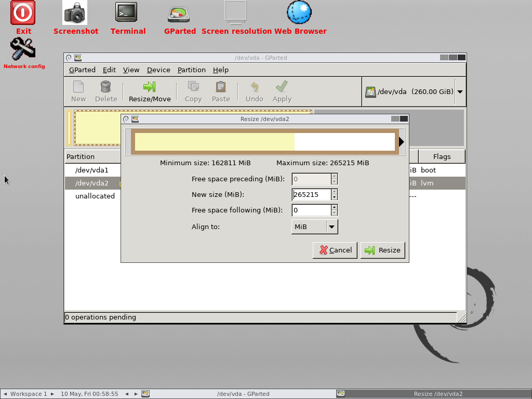
Task: Click the right arrow handle of partition slider
Action: [401, 142]
